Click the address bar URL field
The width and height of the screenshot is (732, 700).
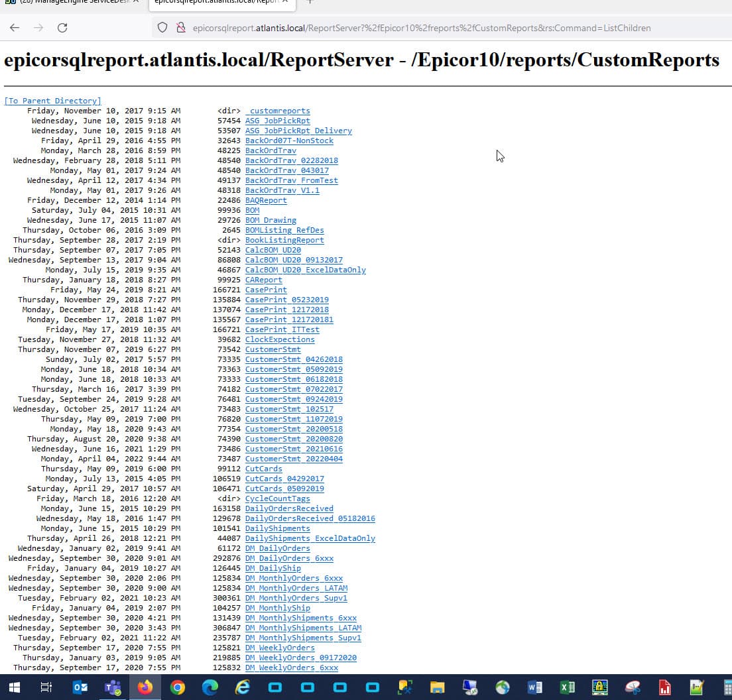point(422,28)
